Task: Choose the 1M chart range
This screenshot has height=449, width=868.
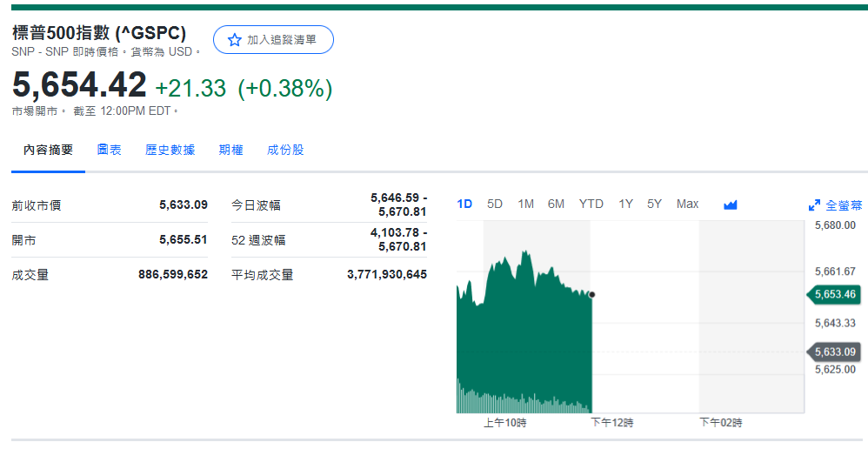Action: [525, 204]
